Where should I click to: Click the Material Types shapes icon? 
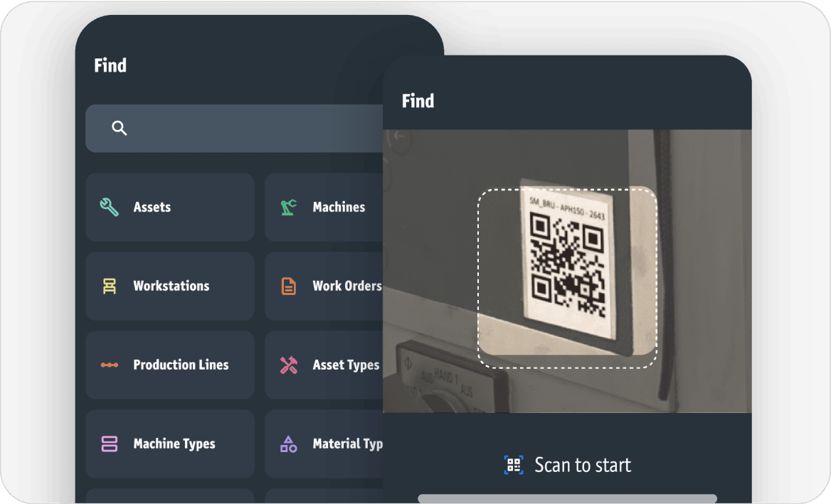pyautogui.click(x=289, y=444)
